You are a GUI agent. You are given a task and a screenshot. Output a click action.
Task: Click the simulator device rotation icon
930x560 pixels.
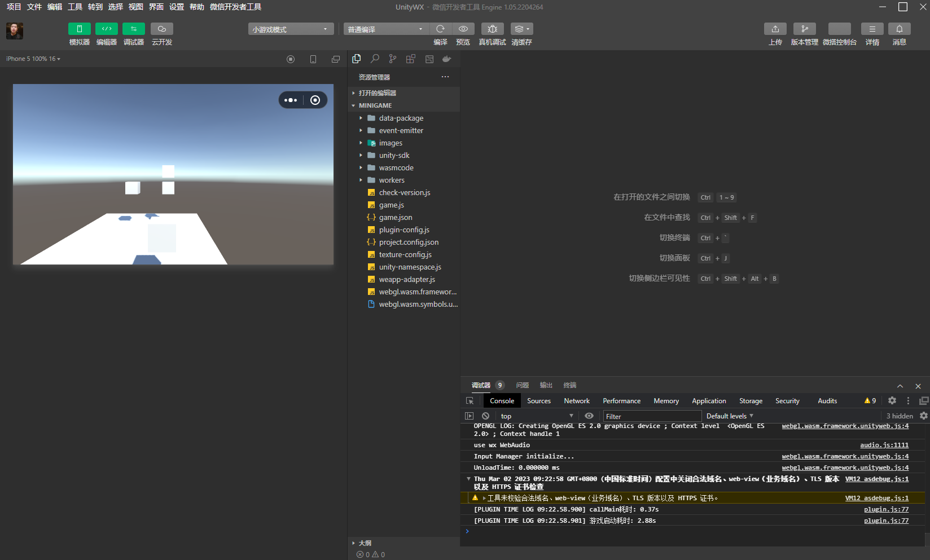[313, 59]
